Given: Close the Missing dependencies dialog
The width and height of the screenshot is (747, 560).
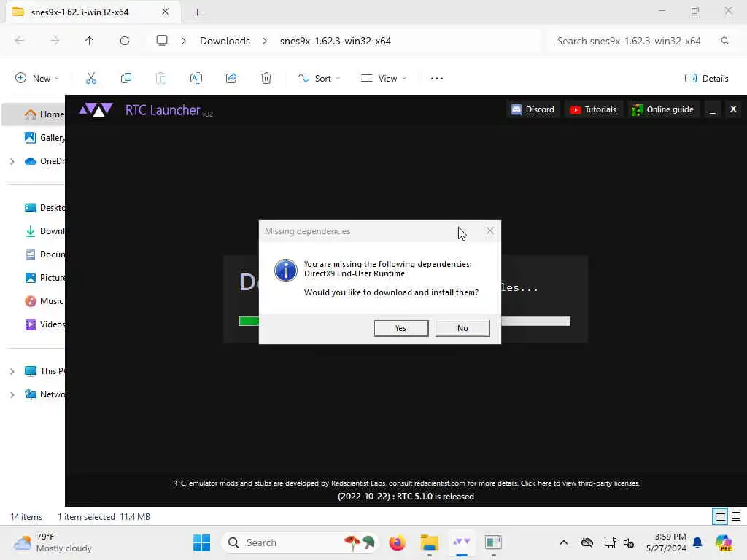Looking at the screenshot, I should pyautogui.click(x=489, y=231).
